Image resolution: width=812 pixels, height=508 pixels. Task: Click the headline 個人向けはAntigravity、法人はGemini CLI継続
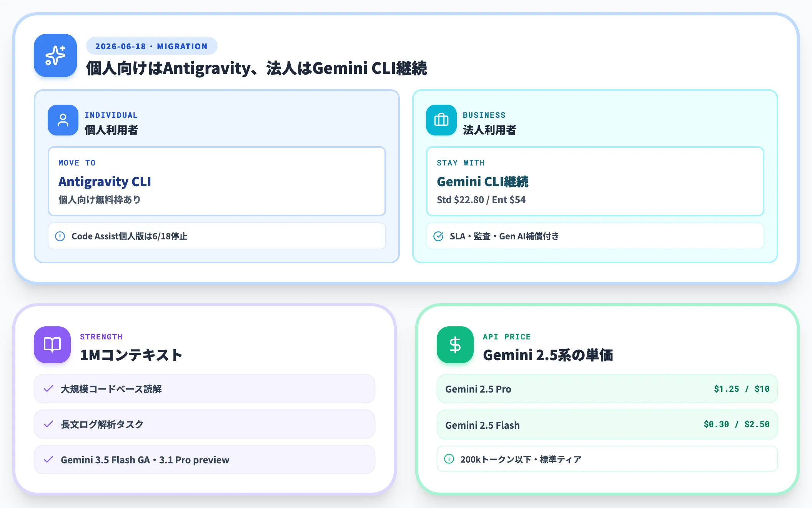[x=256, y=68]
